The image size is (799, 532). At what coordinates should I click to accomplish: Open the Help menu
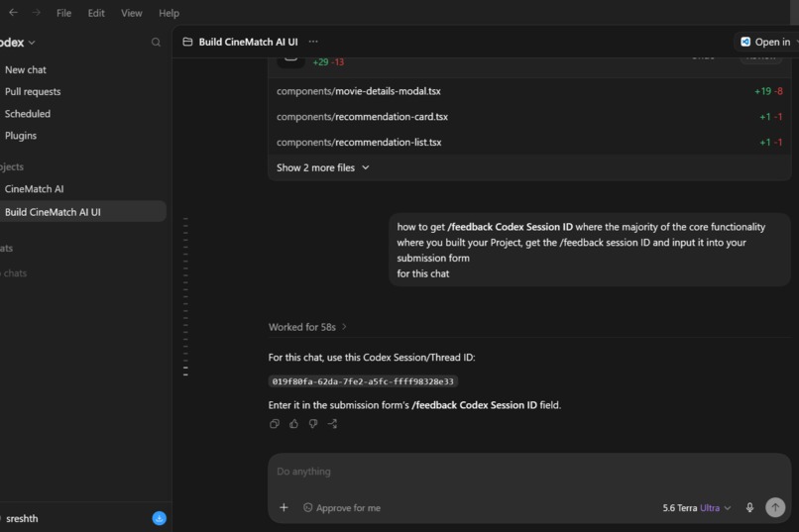click(169, 13)
